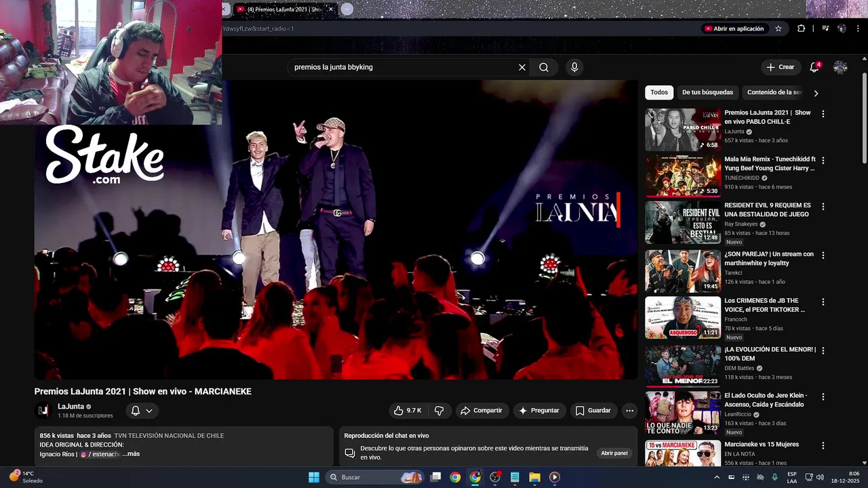Viewport: 868px width, 488px height.
Task: Open YouTube notifications bell
Action: tap(814, 67)
